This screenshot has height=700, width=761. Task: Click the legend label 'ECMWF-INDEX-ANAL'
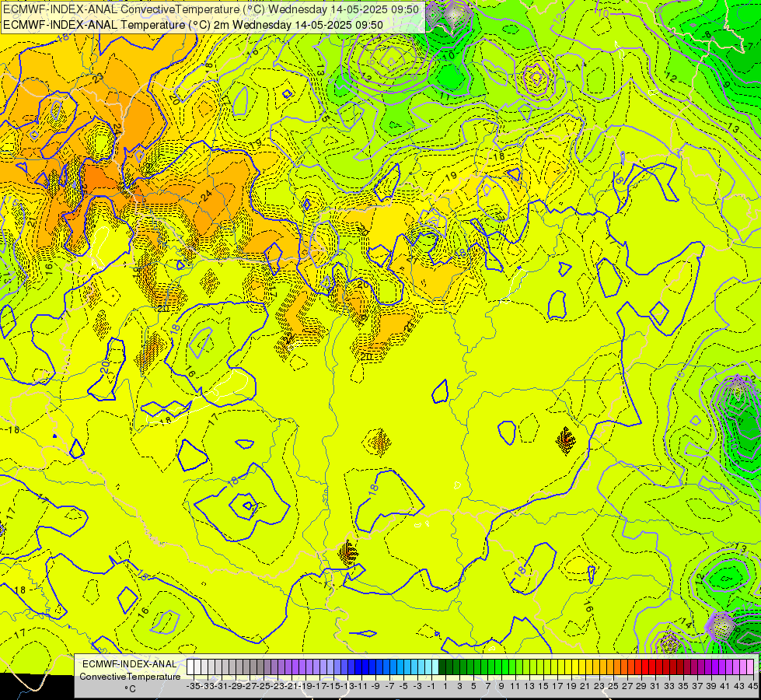coord(130,664)
